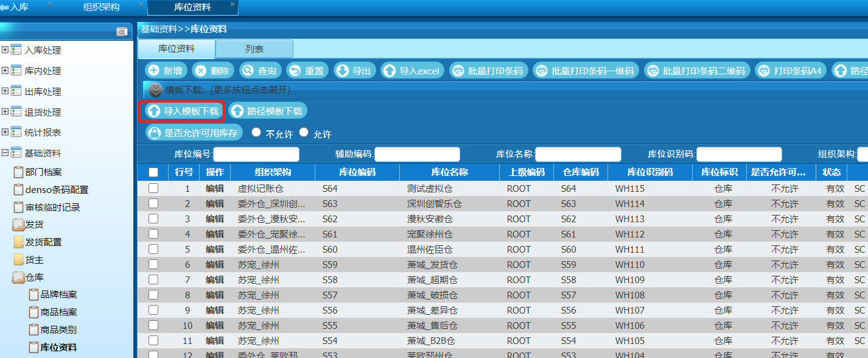Viewport: 868px width, 358px height.
Task: Open 商品类别 in sidebar
Action: pyautogui.click(x=58, y=330)
